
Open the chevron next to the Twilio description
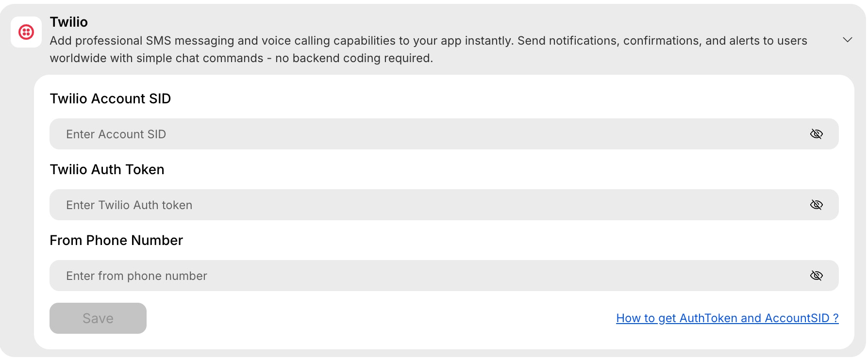[848, 40]
